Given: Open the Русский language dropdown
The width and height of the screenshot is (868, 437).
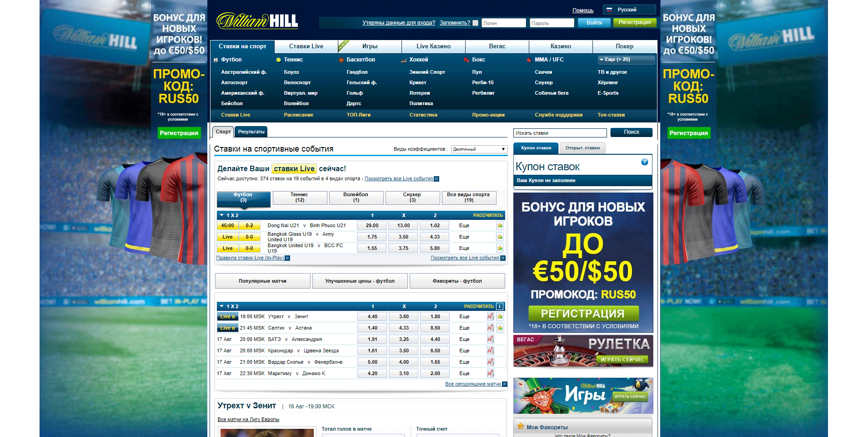Looking at the screenshot, I should [x=629, y=10].
